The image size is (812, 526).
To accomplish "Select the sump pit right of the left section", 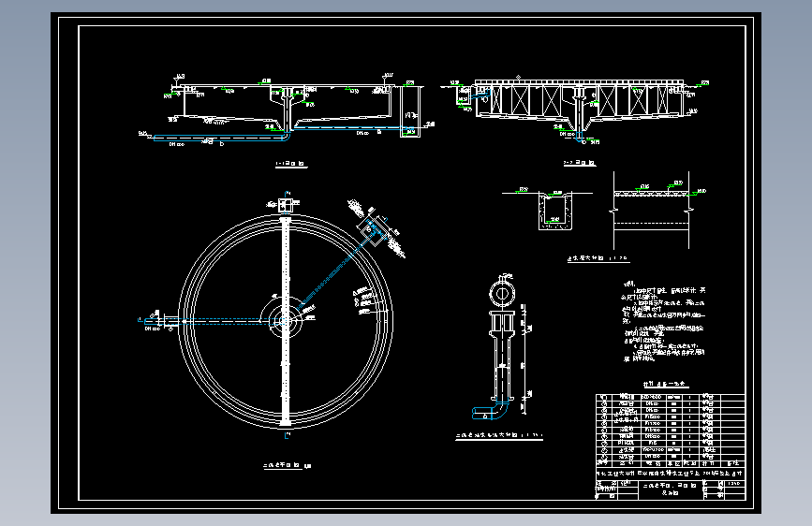I will 410,111.
